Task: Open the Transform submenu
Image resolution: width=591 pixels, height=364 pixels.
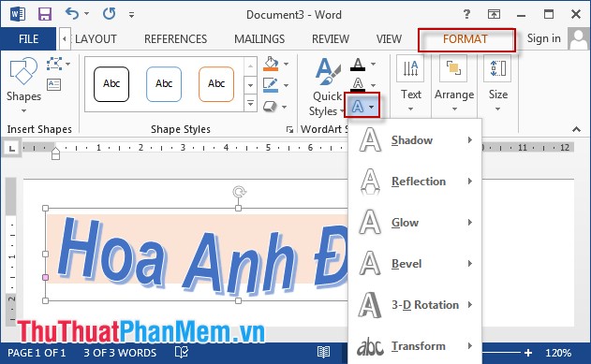Action: coord(415,345)
